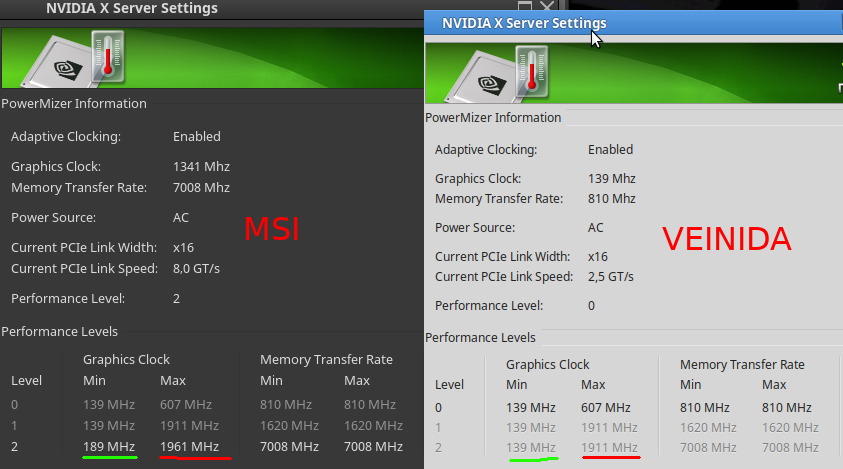
Task: Click the 1961 MHz max graphics clock value
Action: point(189,446)
